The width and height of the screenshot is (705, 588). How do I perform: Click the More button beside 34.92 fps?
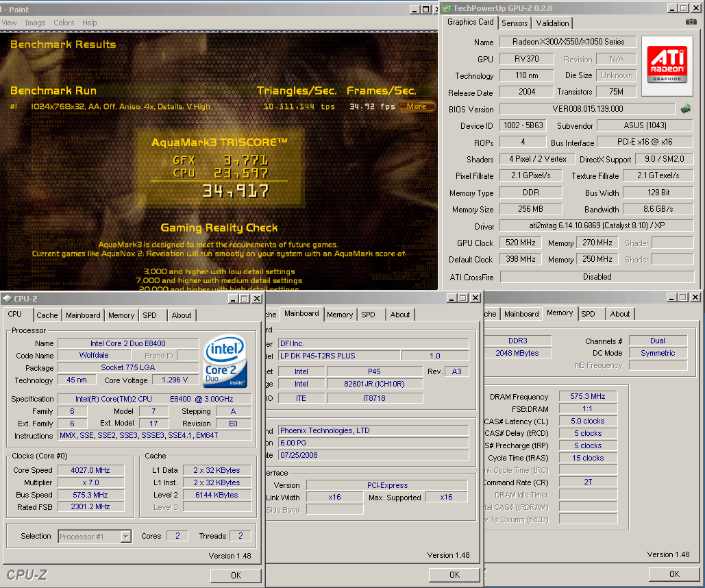(x=417, y=107)
